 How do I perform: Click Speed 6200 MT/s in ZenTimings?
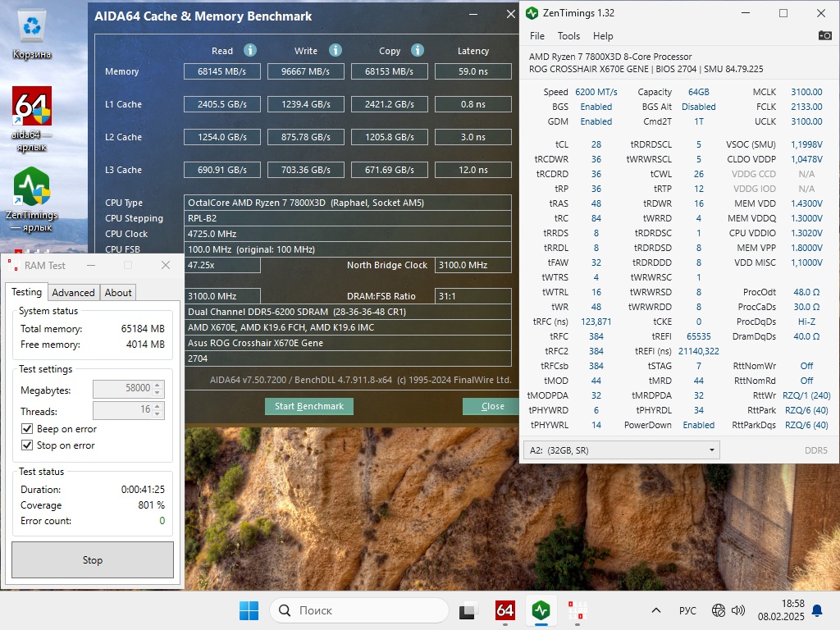[596, 92]
